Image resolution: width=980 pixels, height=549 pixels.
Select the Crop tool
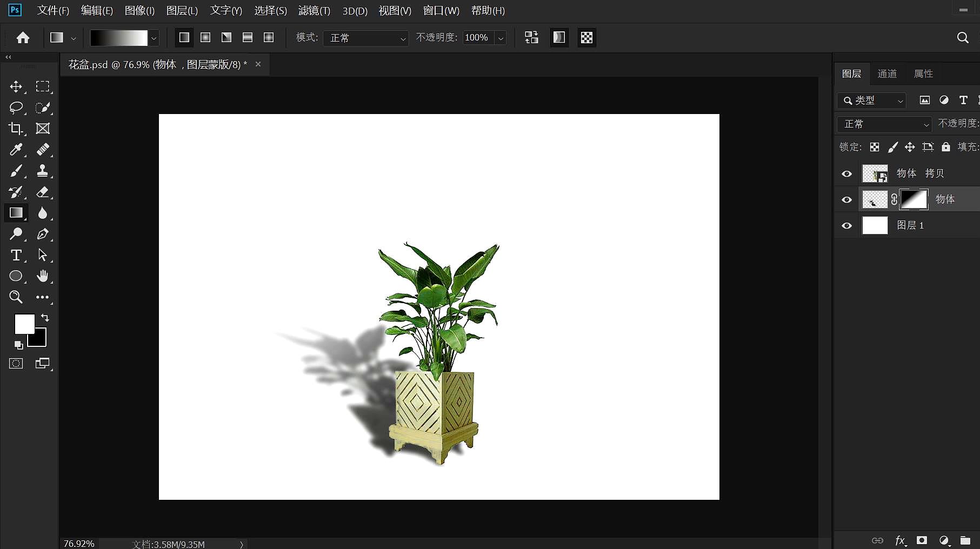coord(16,129)
